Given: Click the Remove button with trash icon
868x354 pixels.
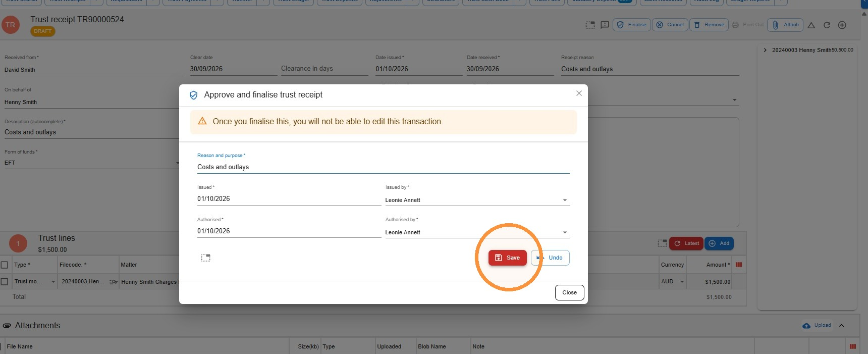Looking at the screenshot, I should pyautogui.click(x=709, y=25).
